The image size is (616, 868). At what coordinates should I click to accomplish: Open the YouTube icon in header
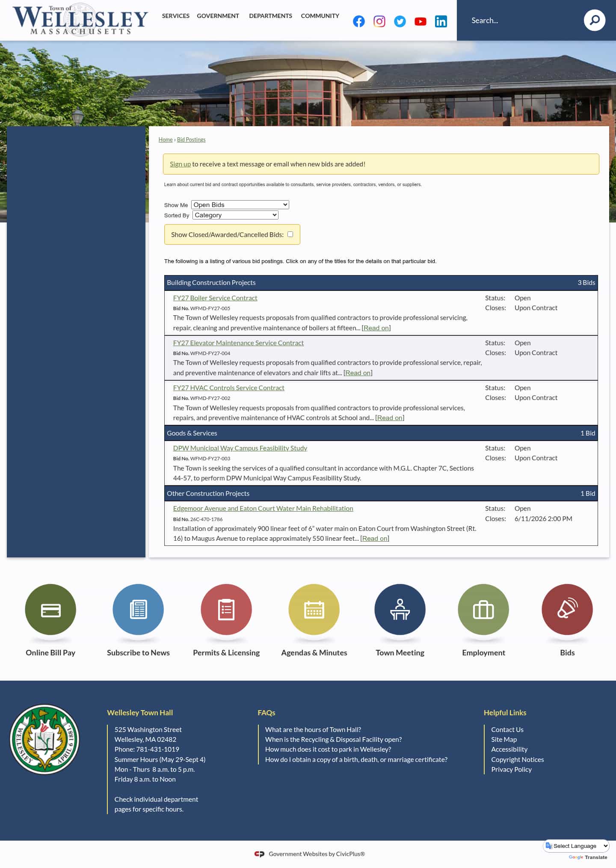pyautogui.click(x=420, y=21)
